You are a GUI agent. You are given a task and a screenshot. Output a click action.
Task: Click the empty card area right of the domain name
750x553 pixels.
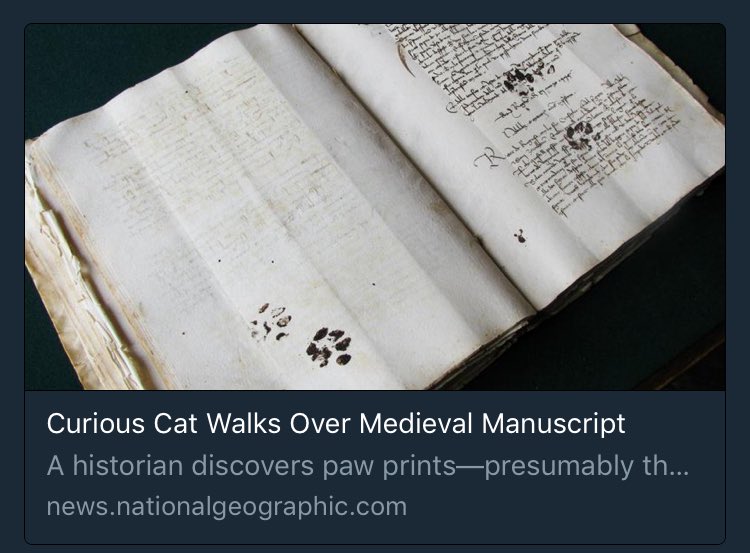point(564,507)
